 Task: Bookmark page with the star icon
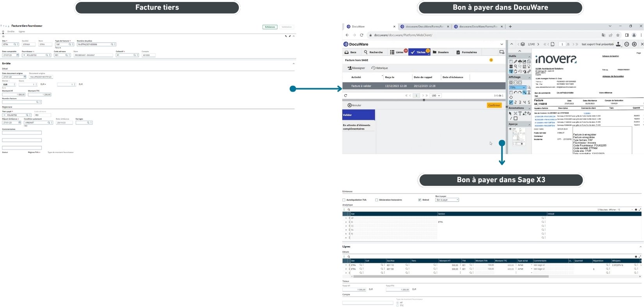618,35
